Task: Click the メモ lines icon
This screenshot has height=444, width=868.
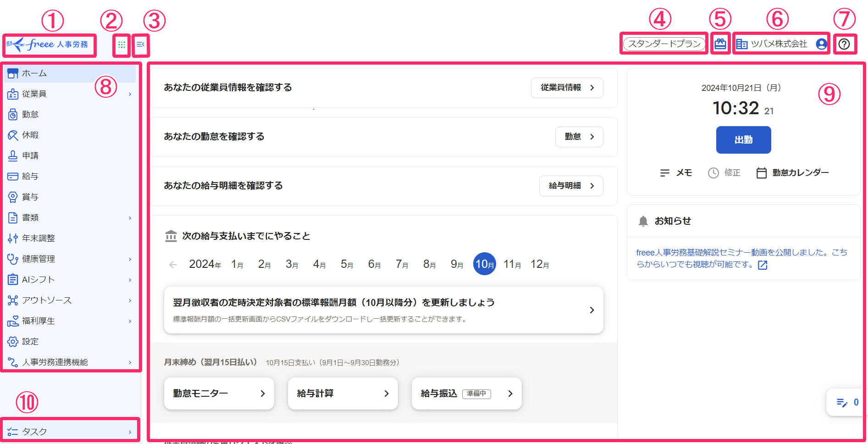Action: click(x=664, y=173)
